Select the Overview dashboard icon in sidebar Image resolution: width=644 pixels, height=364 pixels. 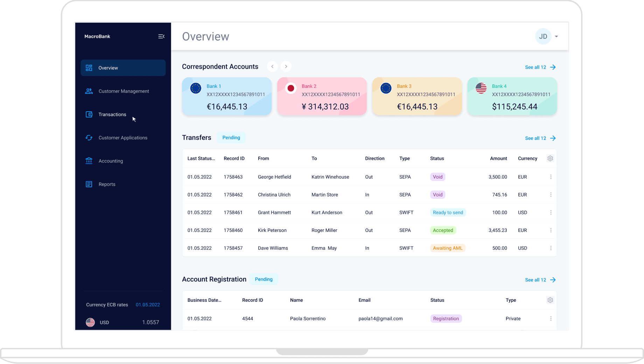(x=89, y=68)
